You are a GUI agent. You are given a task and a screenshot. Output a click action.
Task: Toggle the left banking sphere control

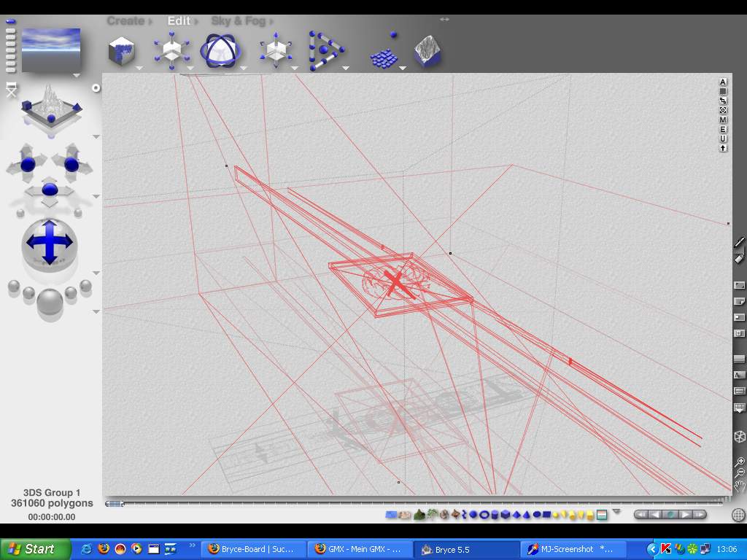[x=20, y=213]
